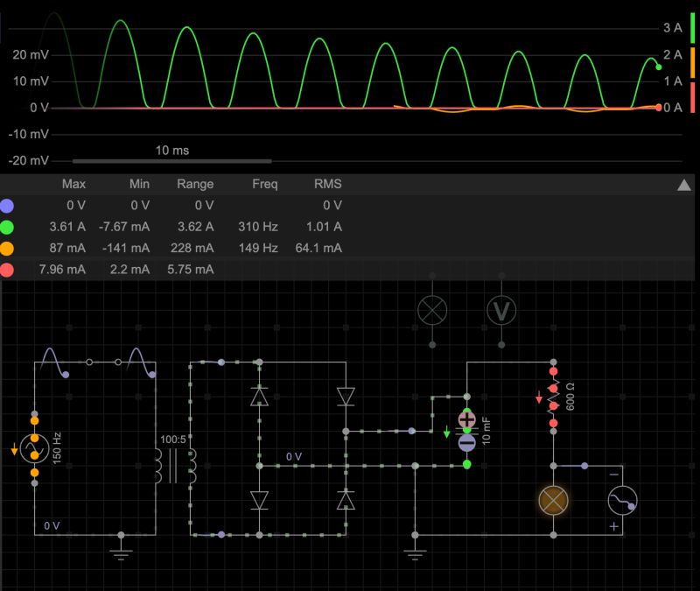Click the RMS column header

(328, 184)
